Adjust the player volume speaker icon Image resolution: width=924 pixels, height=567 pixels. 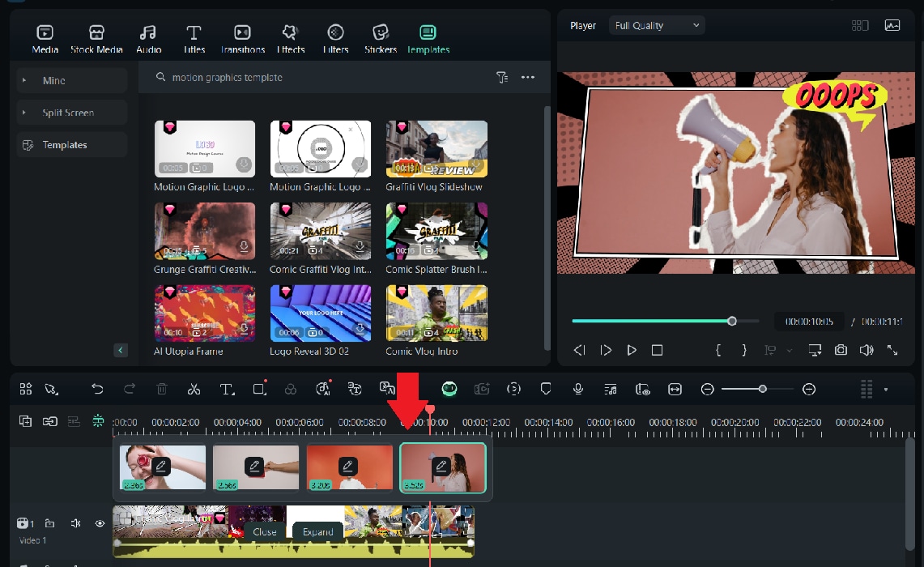coord(867,350)
